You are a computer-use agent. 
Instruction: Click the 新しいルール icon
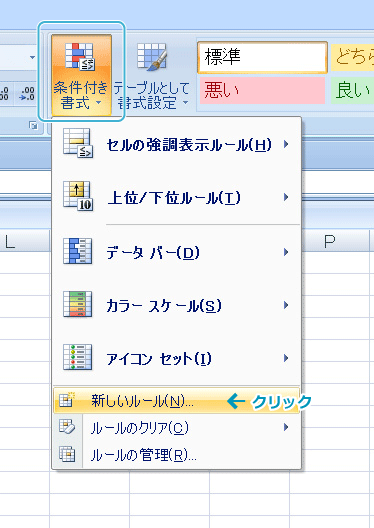[x=66, y=400]
